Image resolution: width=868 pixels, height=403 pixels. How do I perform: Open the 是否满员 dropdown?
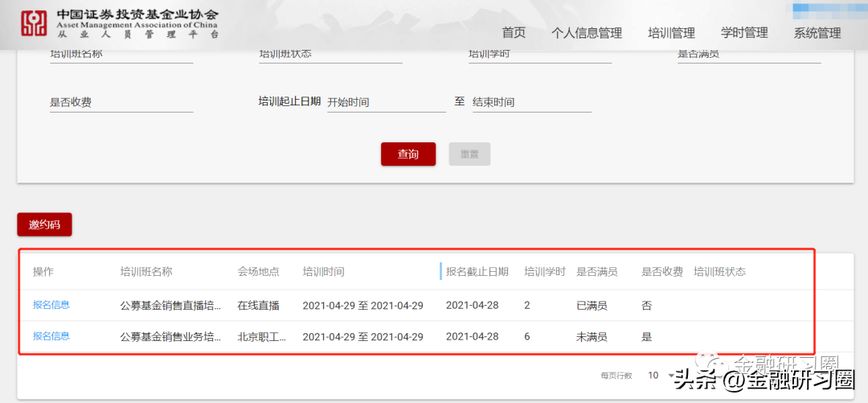point(749,56)
